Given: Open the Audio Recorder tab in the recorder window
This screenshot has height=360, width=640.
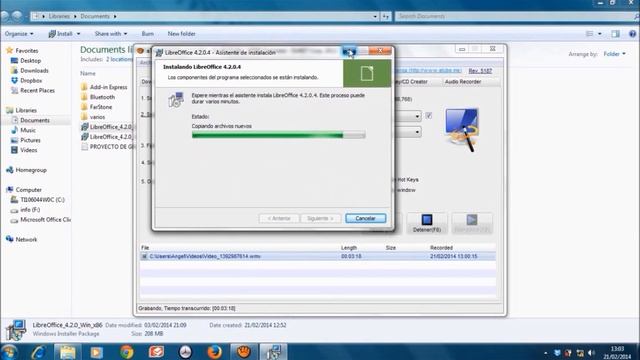Looking at the screenshot, I should 462,82.
